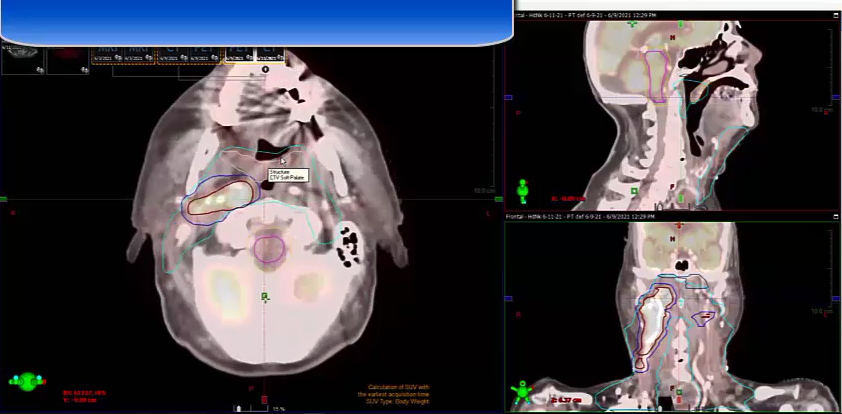This screenshot has height=414, width=842.
Task: Maximize the sagittal view pane
Action: point(836,15)
